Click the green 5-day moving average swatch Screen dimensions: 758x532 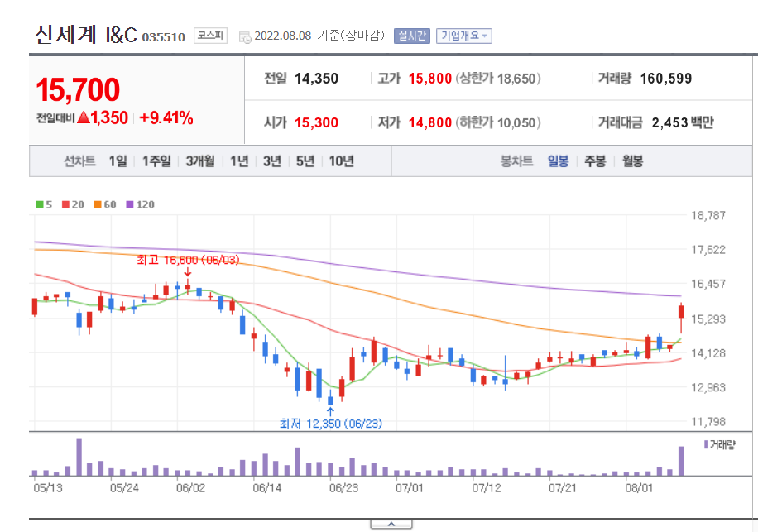tap(40, 204)
